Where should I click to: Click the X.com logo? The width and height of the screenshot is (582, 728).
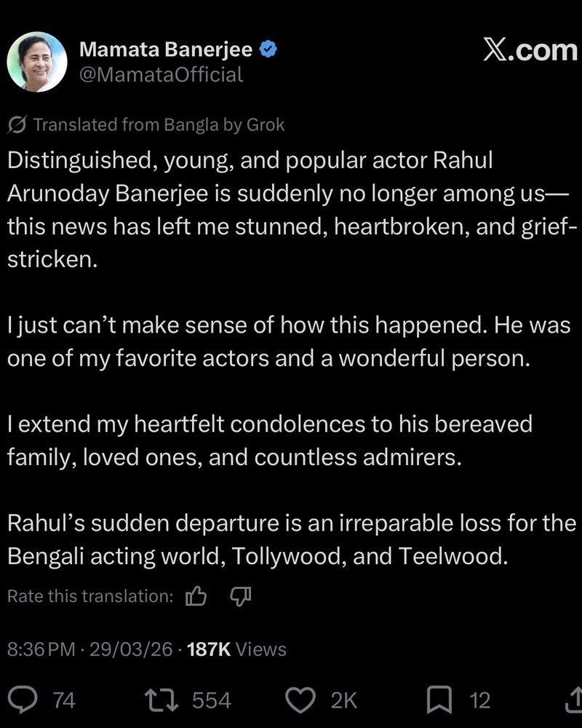pyautogui.click(x=530, y=50)
